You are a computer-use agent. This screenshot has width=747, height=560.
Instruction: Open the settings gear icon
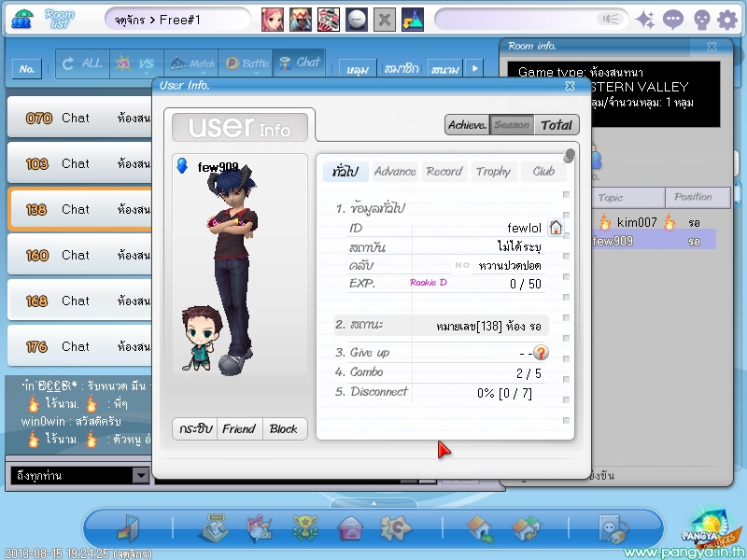coord(727,20)
